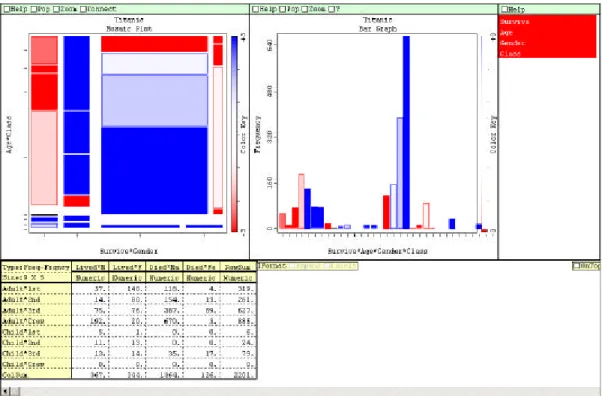Select Class in the variable list
The width and height of the screenshot is (602, 396).
tap(547, 53)
